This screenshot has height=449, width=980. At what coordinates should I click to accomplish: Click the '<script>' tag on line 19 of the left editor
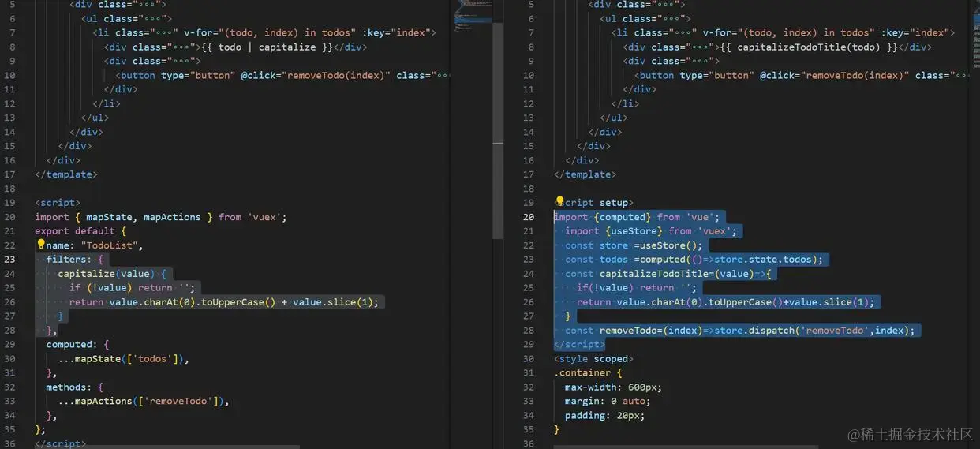pos(58,203)
